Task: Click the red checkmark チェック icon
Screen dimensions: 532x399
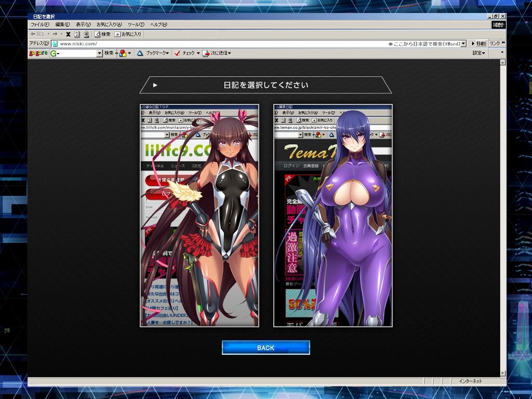Action: coord(177,54)
